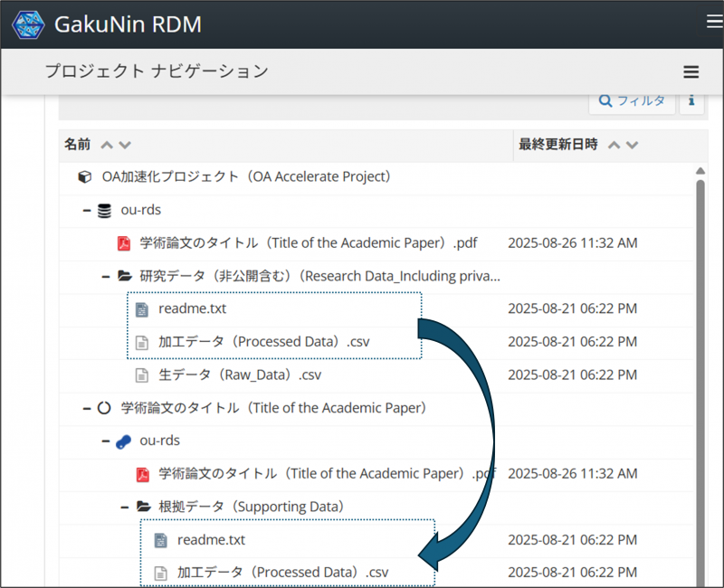Click the link icon of second ou-rds
This screenshot has width=724, height=588.
(x=123, y=441)
